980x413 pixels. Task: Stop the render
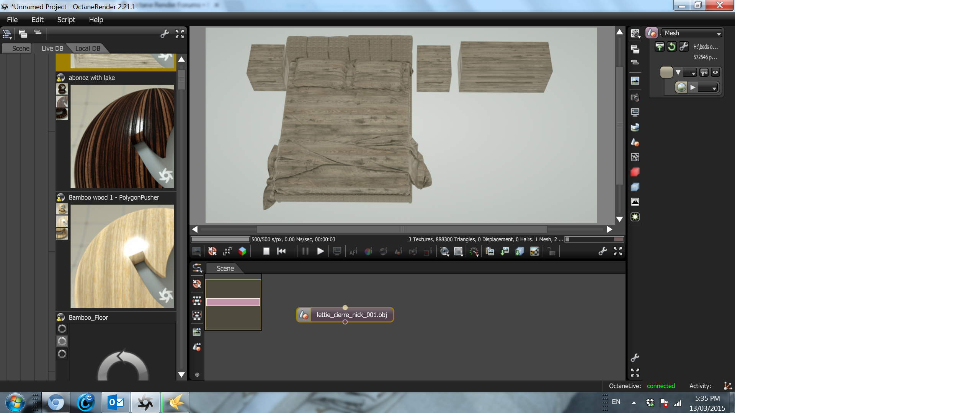tap(266, 251)
